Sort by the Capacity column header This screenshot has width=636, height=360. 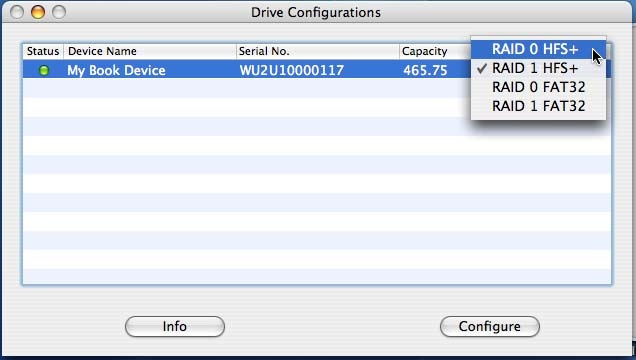point(435,51)
